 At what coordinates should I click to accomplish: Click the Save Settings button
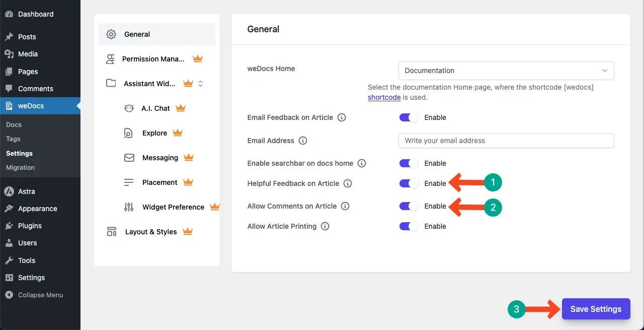point(596,309)
